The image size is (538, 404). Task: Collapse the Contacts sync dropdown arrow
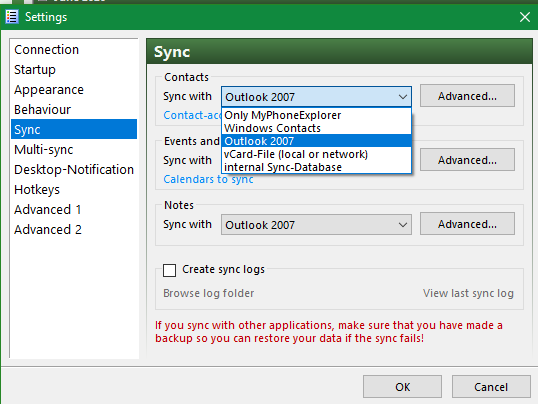coord(403,97)
